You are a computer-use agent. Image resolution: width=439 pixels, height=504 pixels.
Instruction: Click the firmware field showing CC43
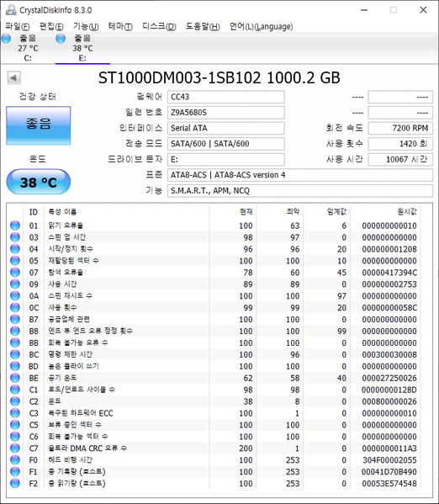[x=225, y=97]
